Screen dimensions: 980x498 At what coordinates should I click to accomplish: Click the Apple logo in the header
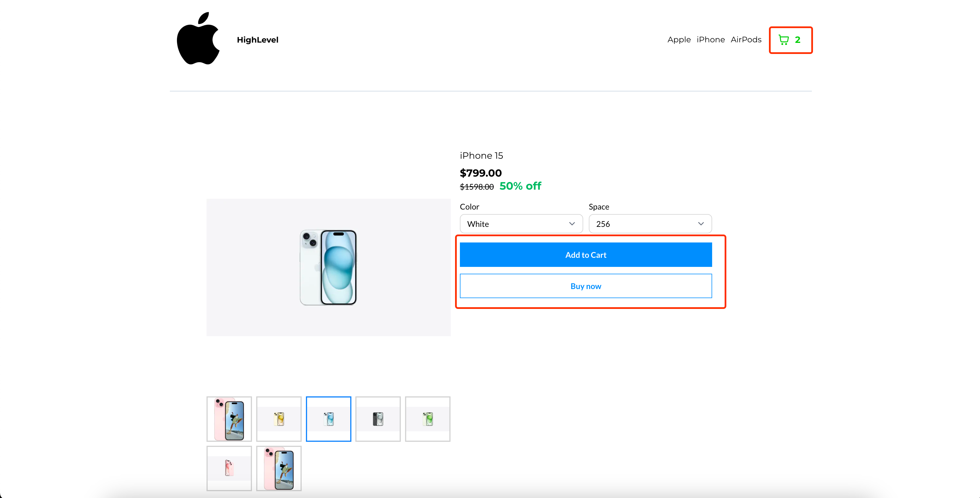tap(198, 39)
